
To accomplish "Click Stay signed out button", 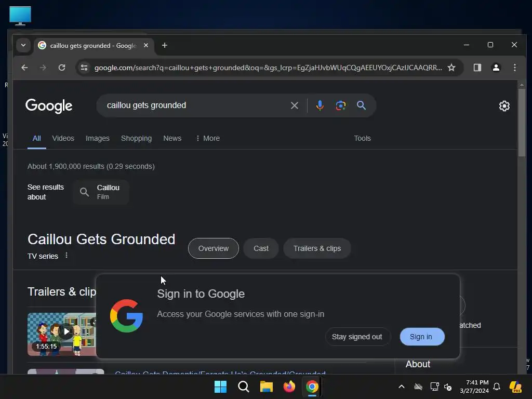I will coord(357,337).
